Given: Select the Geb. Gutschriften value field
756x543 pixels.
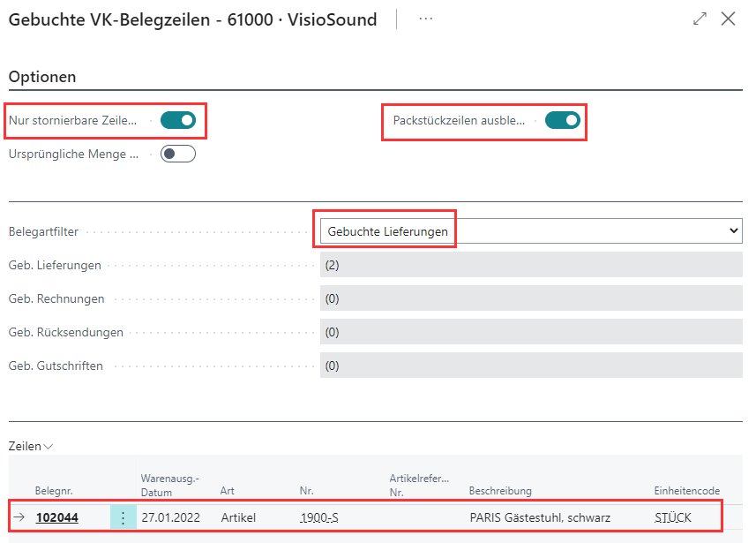Looking at the screenshot, I should tap(530, 366).
